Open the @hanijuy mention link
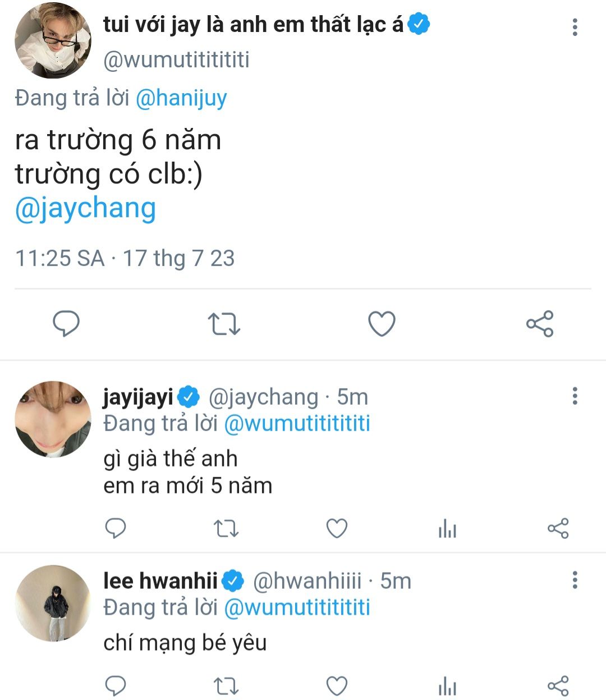The height and width of the screenshot is (700, 606). coord(181,98)
